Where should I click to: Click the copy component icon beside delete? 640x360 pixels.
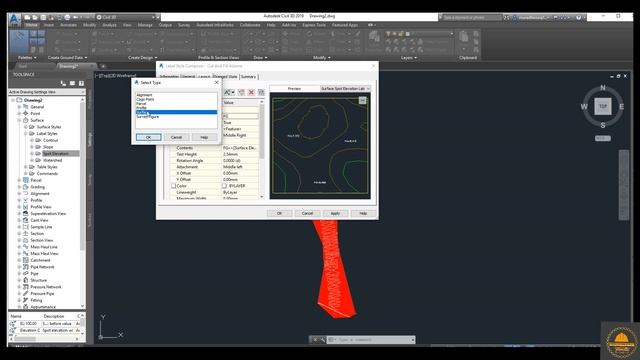tap(242, 92)
